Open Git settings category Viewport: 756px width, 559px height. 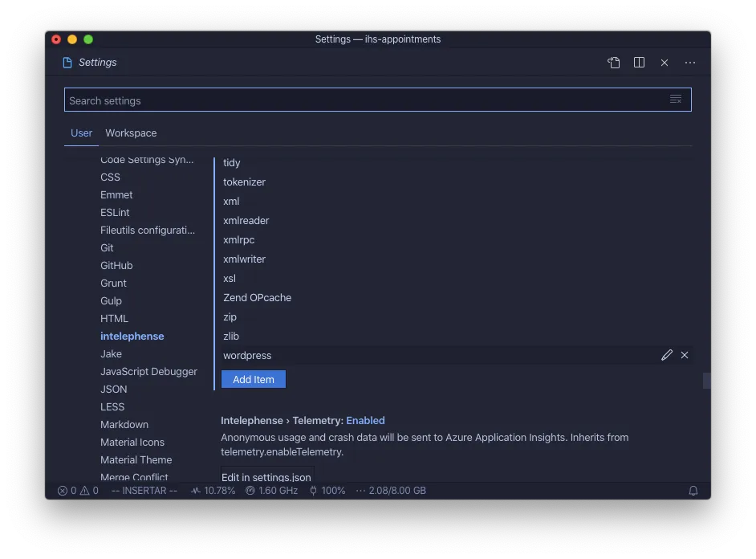point(107,248)
